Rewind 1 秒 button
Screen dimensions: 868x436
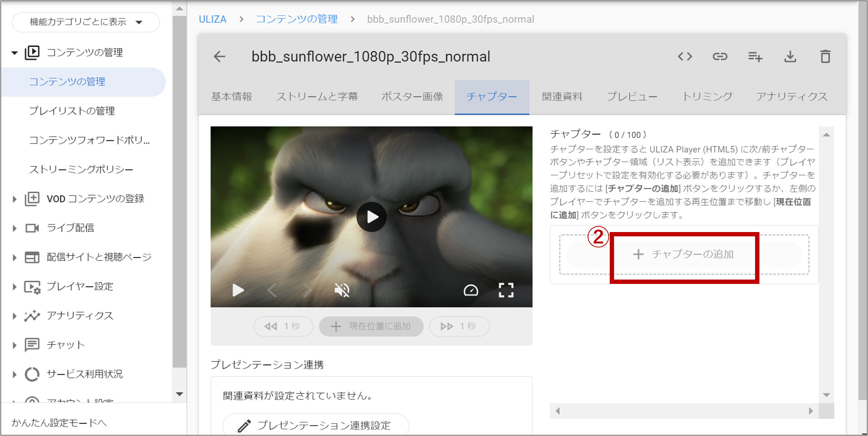coord(283,326)
